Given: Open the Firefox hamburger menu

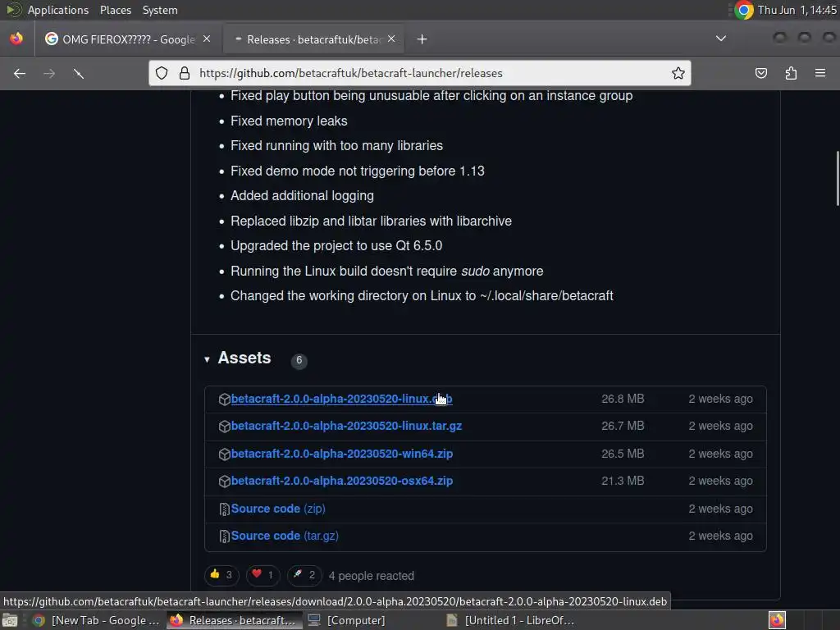Looking at the screenshot, I should coord(820,73).
